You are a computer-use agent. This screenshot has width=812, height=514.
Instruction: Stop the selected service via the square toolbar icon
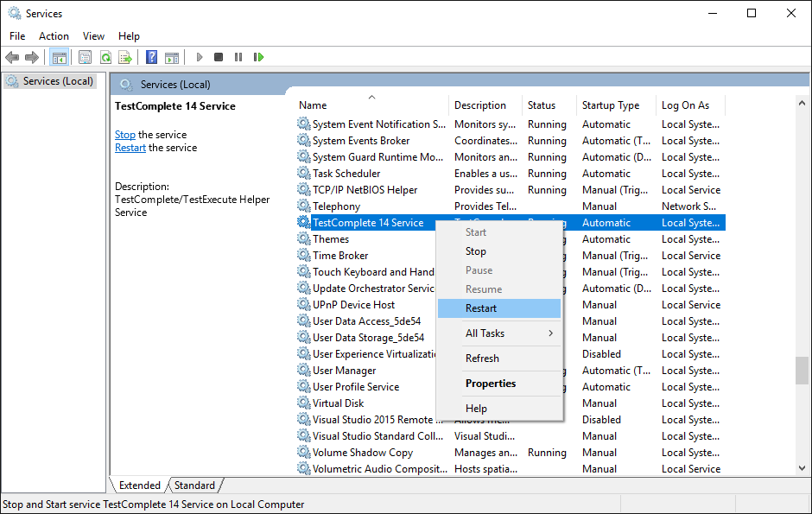(219, 57)
